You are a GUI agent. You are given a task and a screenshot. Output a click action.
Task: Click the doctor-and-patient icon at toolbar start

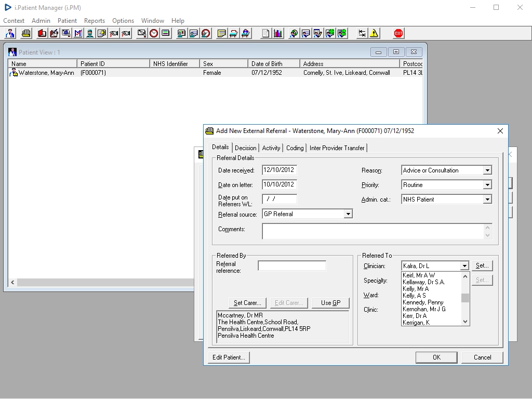(10, 33)
